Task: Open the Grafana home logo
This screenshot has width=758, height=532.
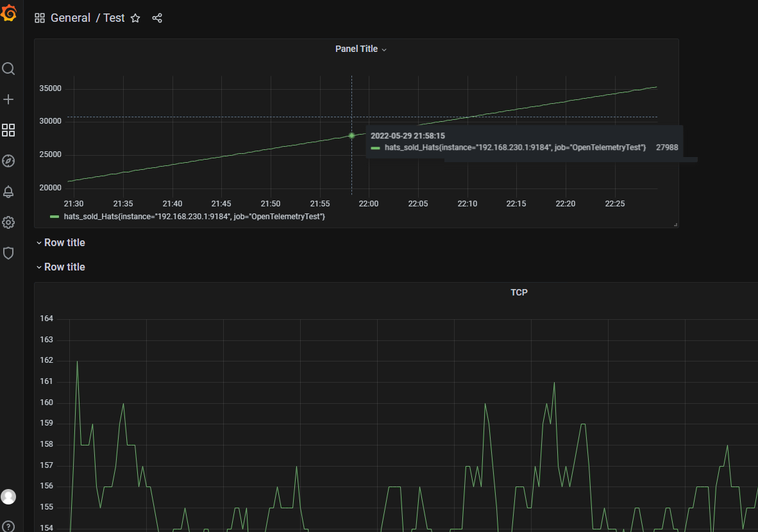Action: [x=10, y=13]
